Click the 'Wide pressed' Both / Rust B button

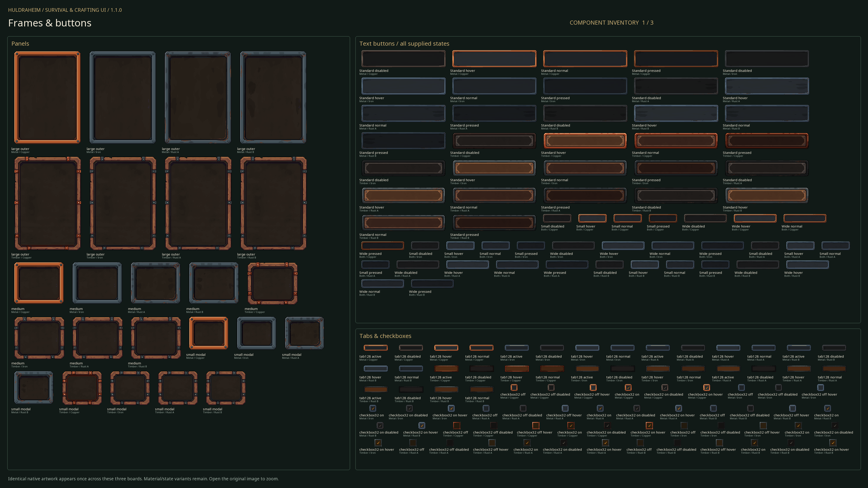(x=432, y=284)
